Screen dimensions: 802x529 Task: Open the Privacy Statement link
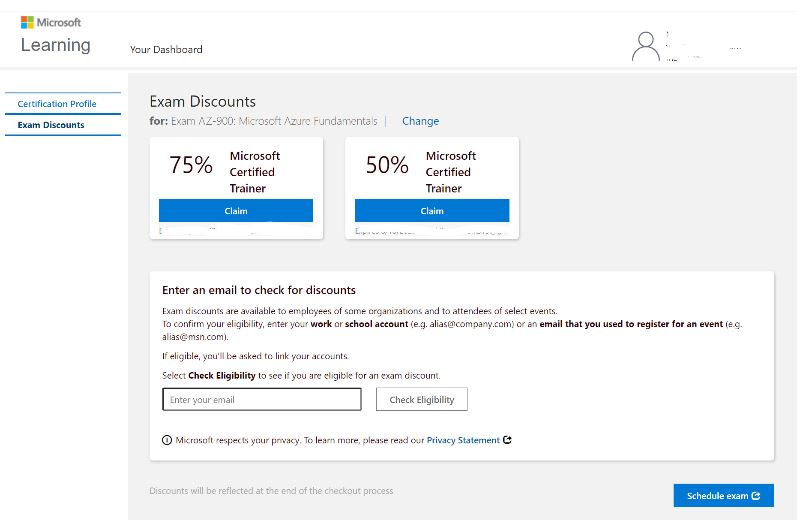pyautogui.click(x=463, y=440)
